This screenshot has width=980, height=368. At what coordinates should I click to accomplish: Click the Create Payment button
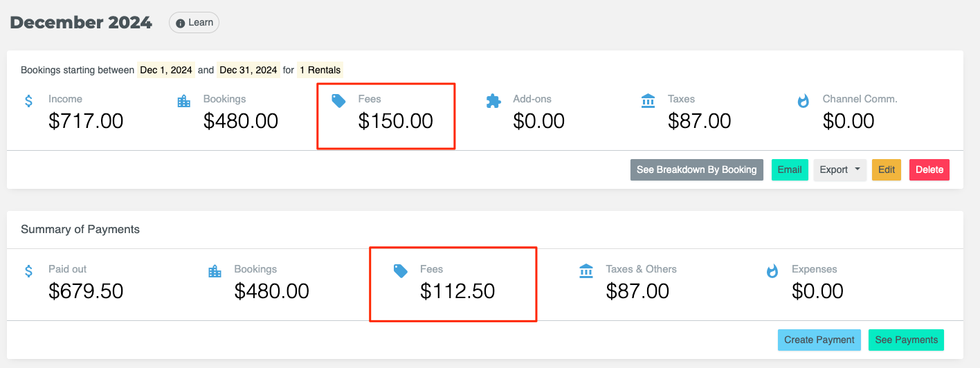[x=819, y=340]
